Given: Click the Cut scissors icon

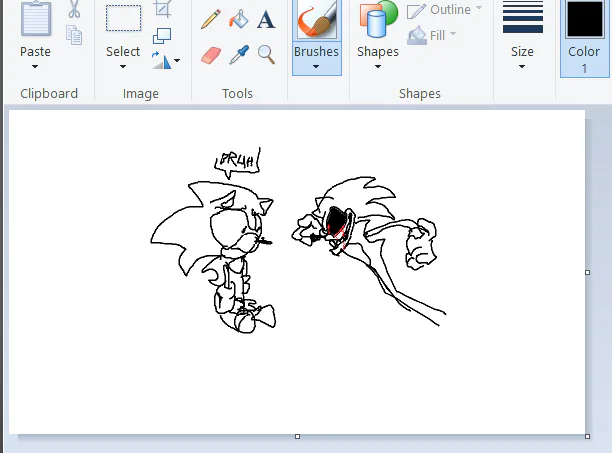Looking at the screenshot, I should point(74,9).
